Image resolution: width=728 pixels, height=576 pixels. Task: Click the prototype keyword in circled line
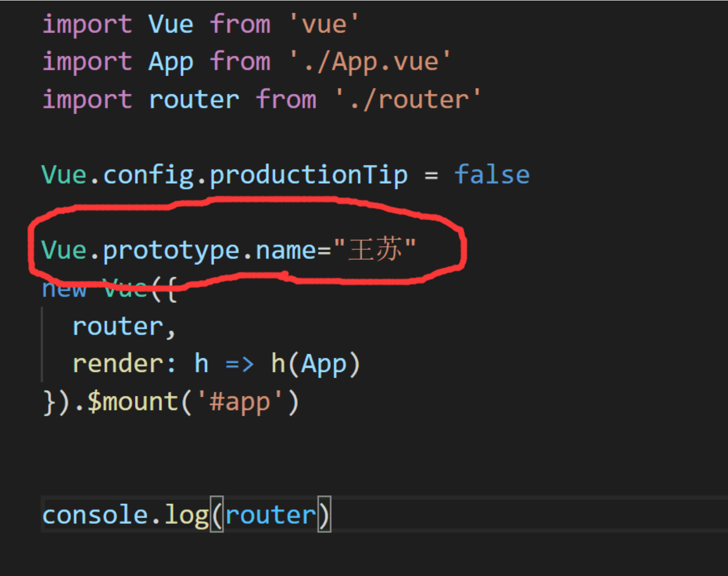tap(171, 250)
